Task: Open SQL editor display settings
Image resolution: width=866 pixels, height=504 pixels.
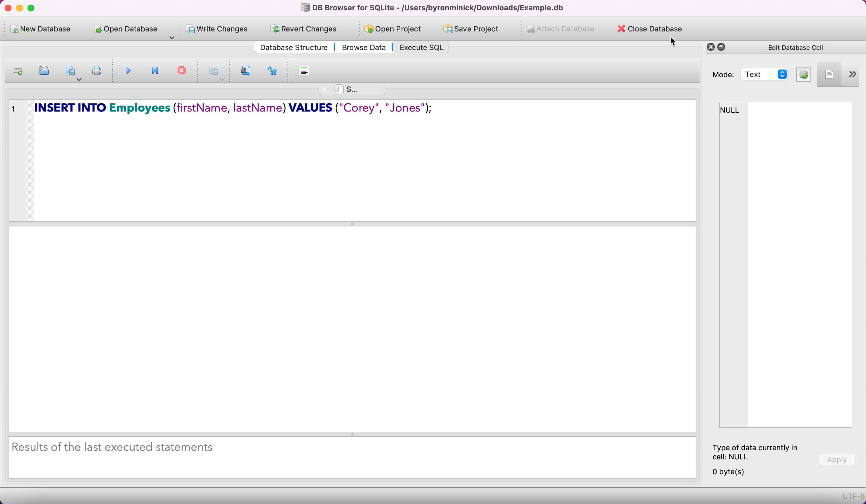Action: click(304, 70)
